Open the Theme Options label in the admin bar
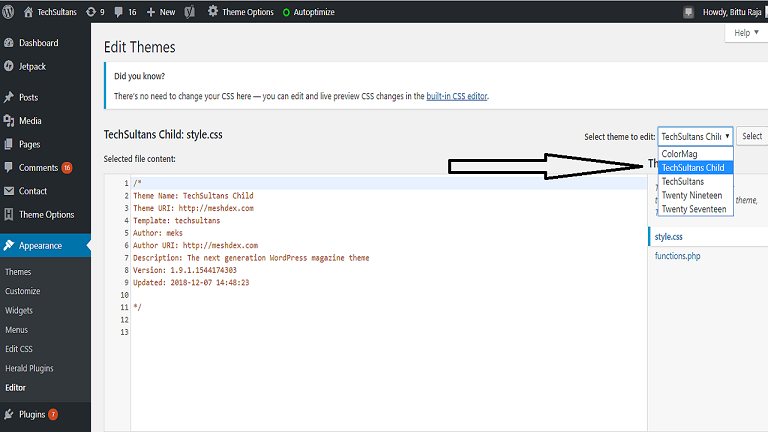 point(248,12)
